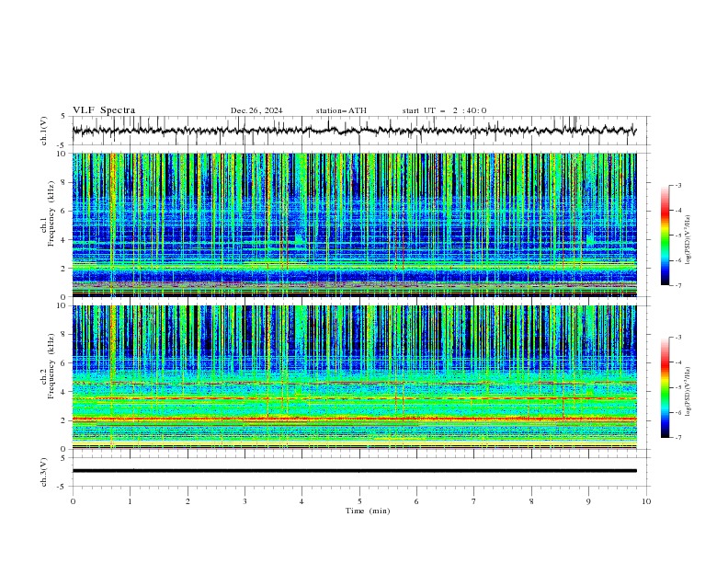Viewport: 728px width, 563px height.
Task: Click the "4" kHz tick on ch.2 frequency axis
Action: 64,392
